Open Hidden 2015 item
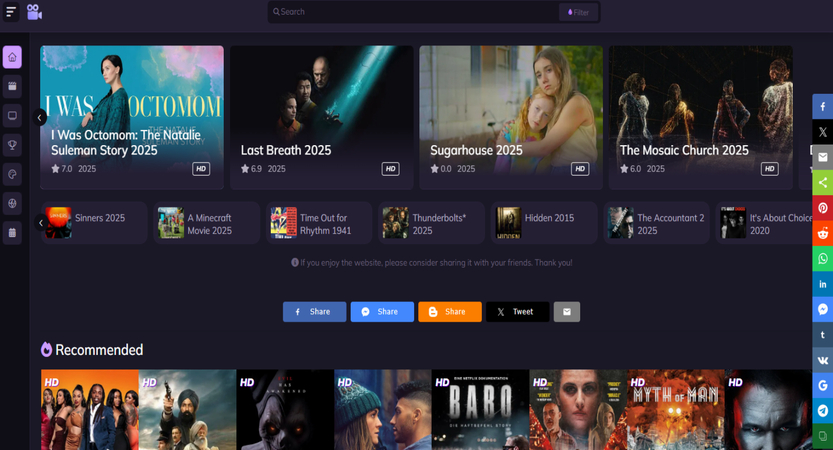The image size is (833, 450). [x=544, y=223]
